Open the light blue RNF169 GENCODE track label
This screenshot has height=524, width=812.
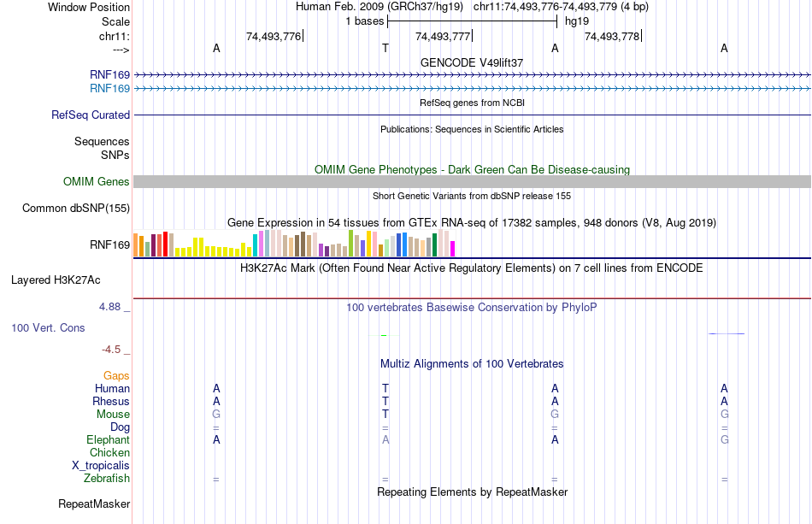(x=109, y=89)
